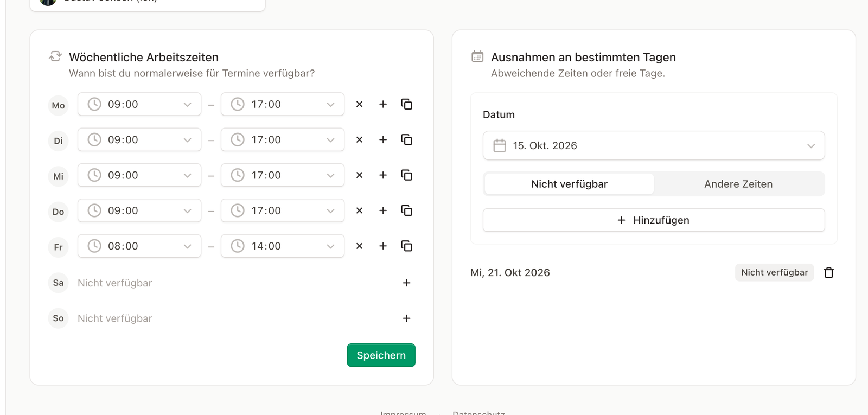Add availability for Saturday (Sa)
Viewport: 868px width, 415px height.
pos(407,283)
